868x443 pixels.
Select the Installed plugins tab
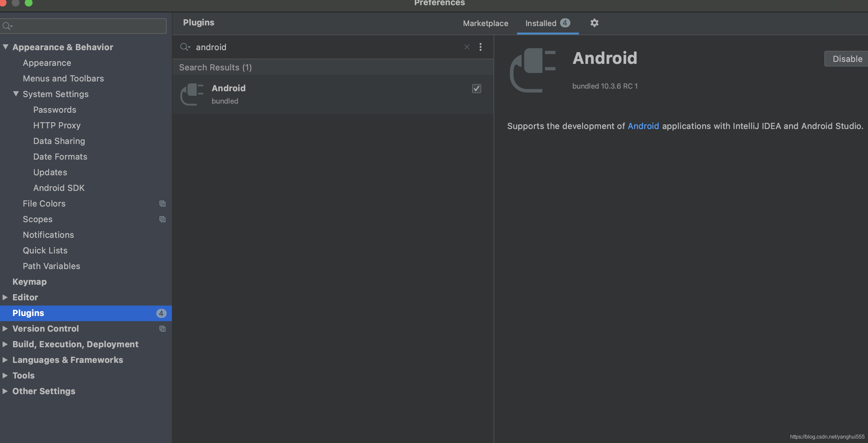tap(540, 23)
